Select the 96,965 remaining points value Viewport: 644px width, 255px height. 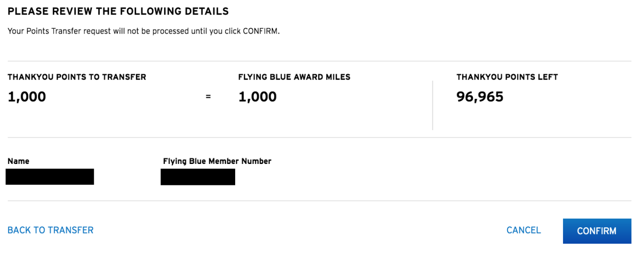click(480, 97)
